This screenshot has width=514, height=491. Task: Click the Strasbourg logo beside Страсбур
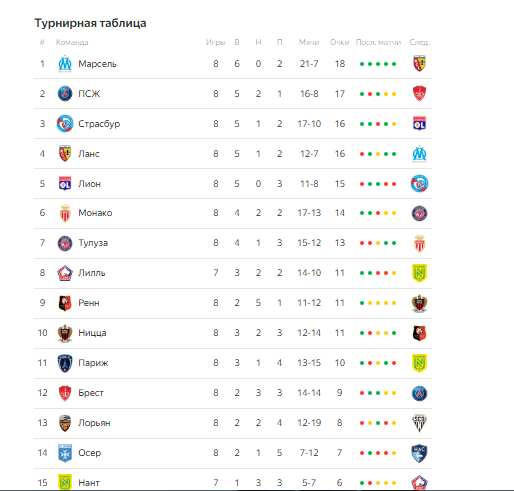pos(65,124)
